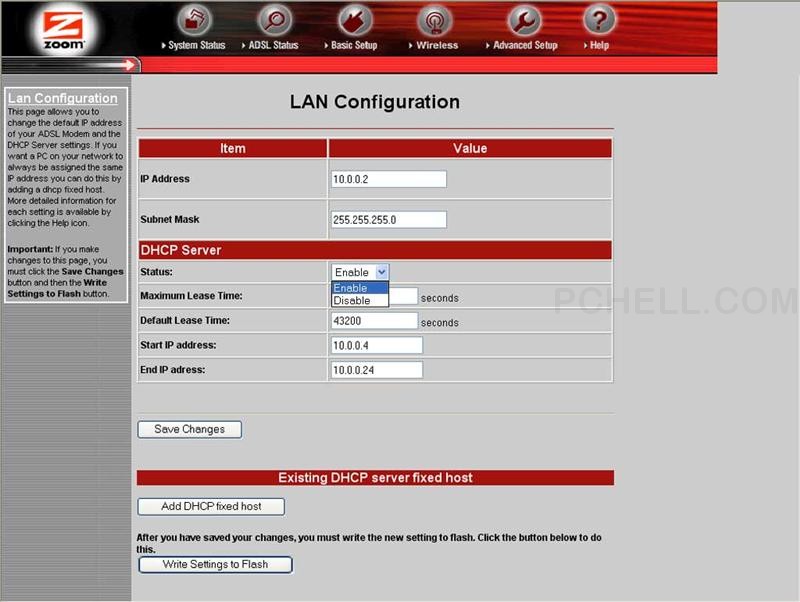Click the Lan Configuration sidebar link
Viewport: 800px width, 602px height.
tap(63, 98)
